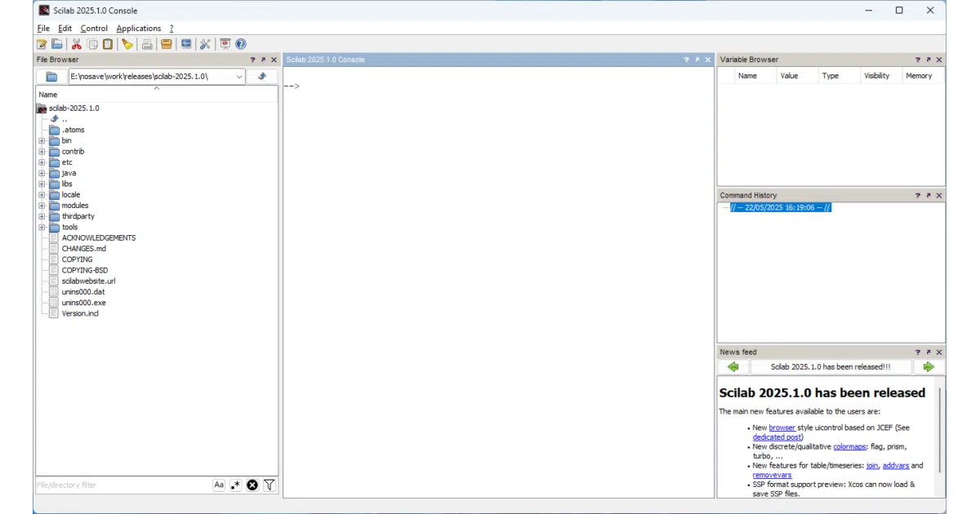Image resolution: width=980 pixels, height=514 pixels.
Task: Open the dedicated post link
Action: tap(776, 437)
